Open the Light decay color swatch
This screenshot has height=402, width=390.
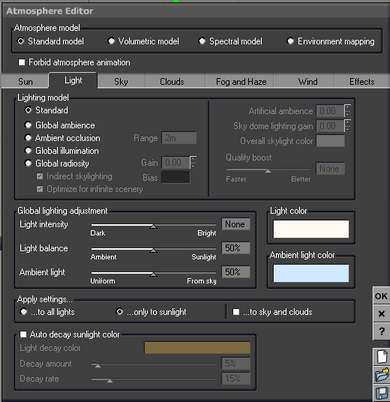click(x=197, y=348)
